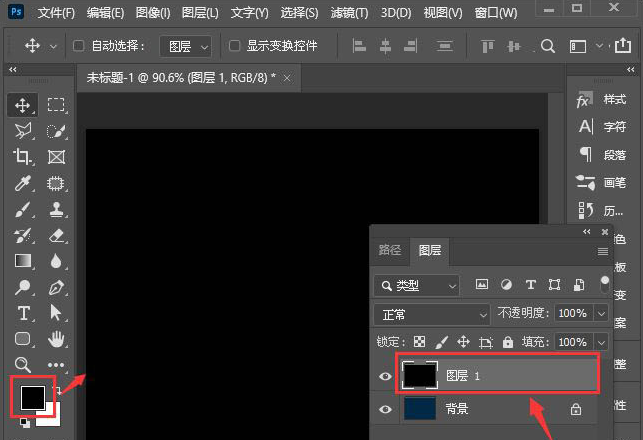The width and height of the screenshot is (643, 440).
Task: Select the Move tool in toolbox
Action: point(23,105)
